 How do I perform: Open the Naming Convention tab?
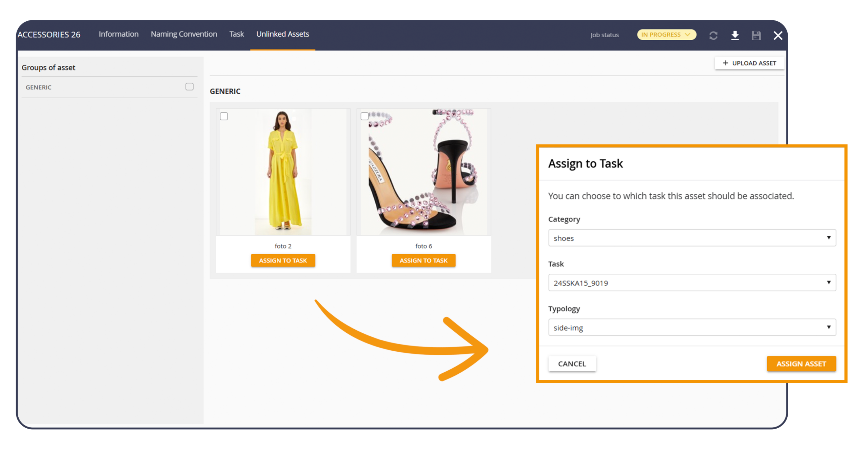pos(184,34)
